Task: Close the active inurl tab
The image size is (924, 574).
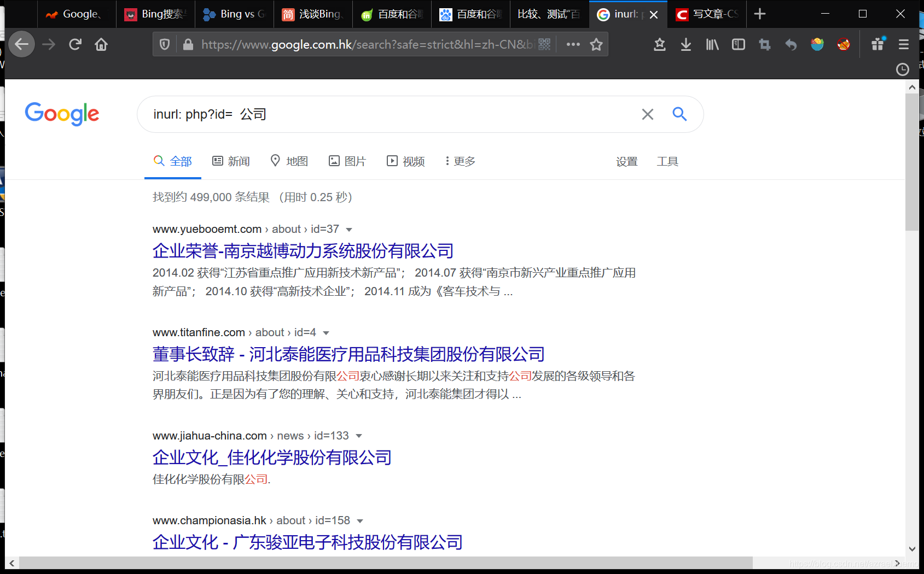Action: (654, 15)
